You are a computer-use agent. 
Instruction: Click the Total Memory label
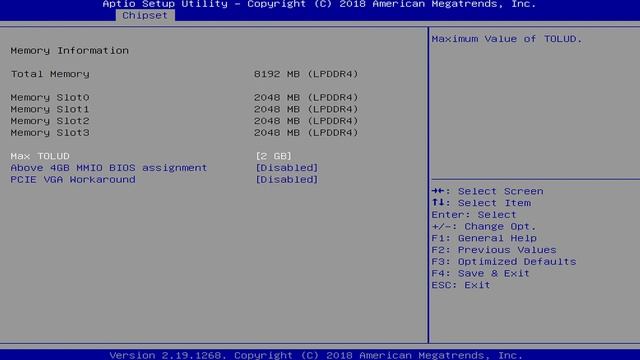(50, 74)
